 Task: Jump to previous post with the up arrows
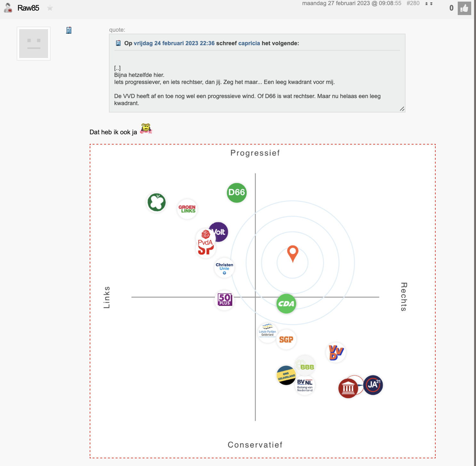[x=427, y=4]
